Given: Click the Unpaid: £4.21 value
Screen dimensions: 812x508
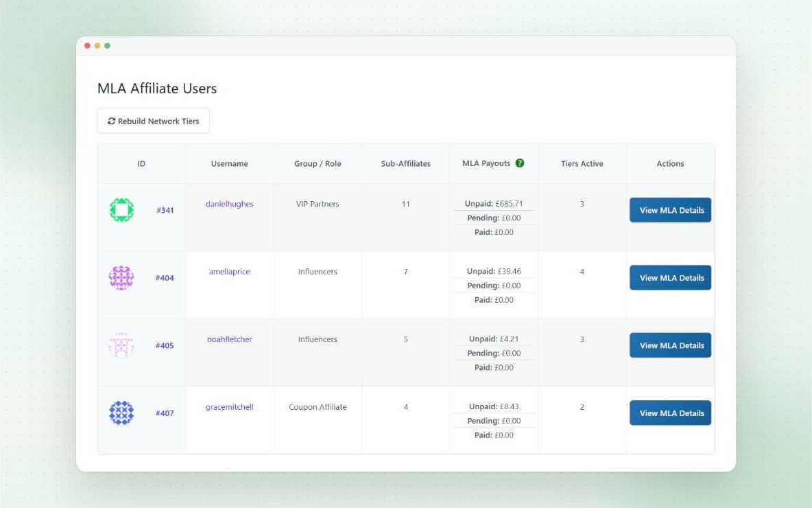Looking at the screenshot, I should coord(494,339).
